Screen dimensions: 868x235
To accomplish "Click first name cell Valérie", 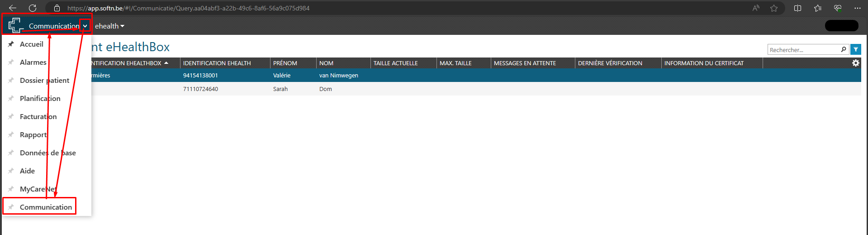I will [282, 75].
